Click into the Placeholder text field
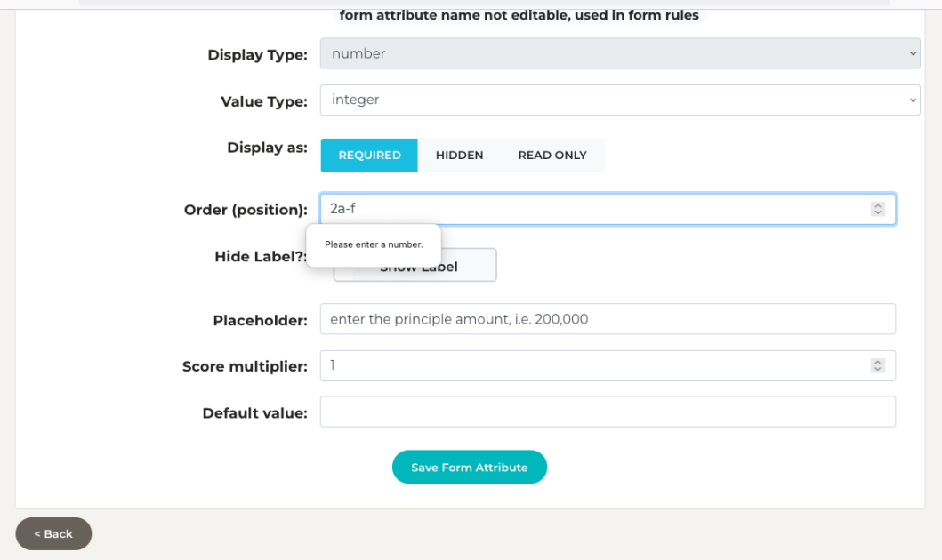Viewport: 942px width, 560px height. coord(608,319)
